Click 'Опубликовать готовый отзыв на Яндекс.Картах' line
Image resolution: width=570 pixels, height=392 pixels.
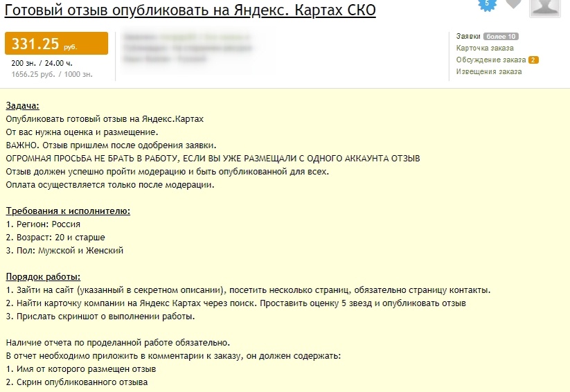point(105,119)
